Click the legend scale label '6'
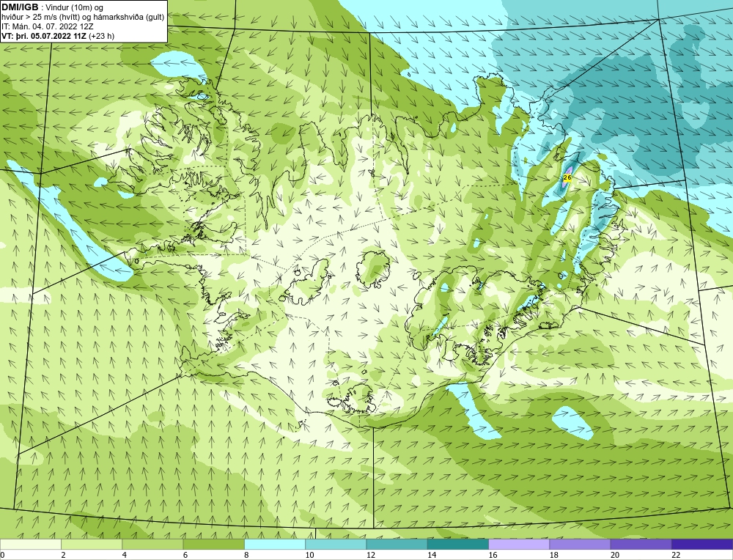This screenshot has height=560, width=733. click(185, 555)
